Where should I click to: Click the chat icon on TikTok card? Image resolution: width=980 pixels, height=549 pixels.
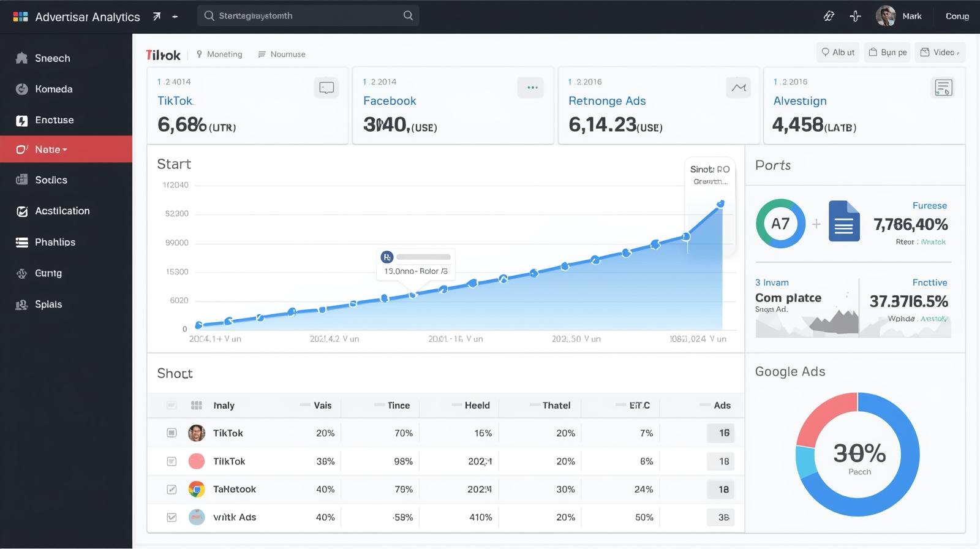point(326,88)
